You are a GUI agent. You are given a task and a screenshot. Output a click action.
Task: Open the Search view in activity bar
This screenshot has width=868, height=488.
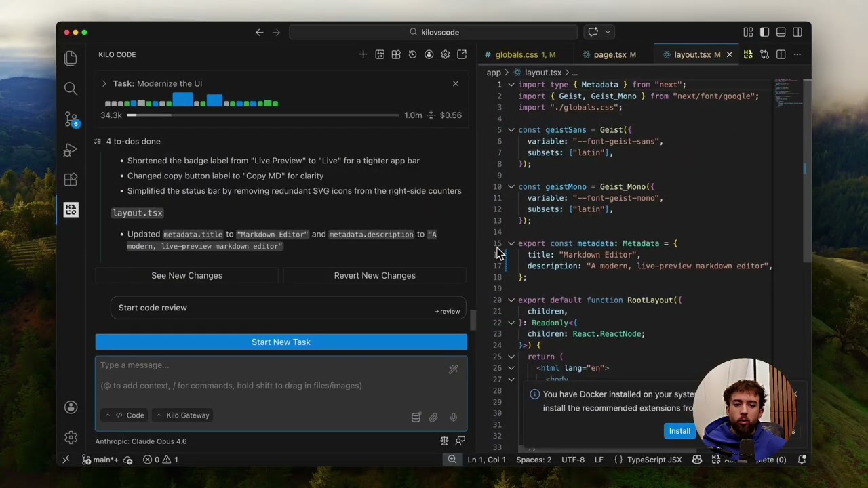pyautogui.click(x=71, y=88)
